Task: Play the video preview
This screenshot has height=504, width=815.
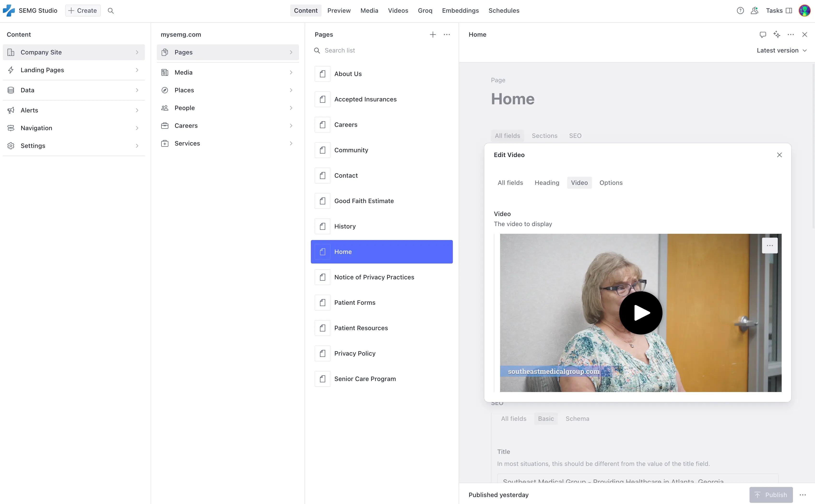Action: coord(640,313)
